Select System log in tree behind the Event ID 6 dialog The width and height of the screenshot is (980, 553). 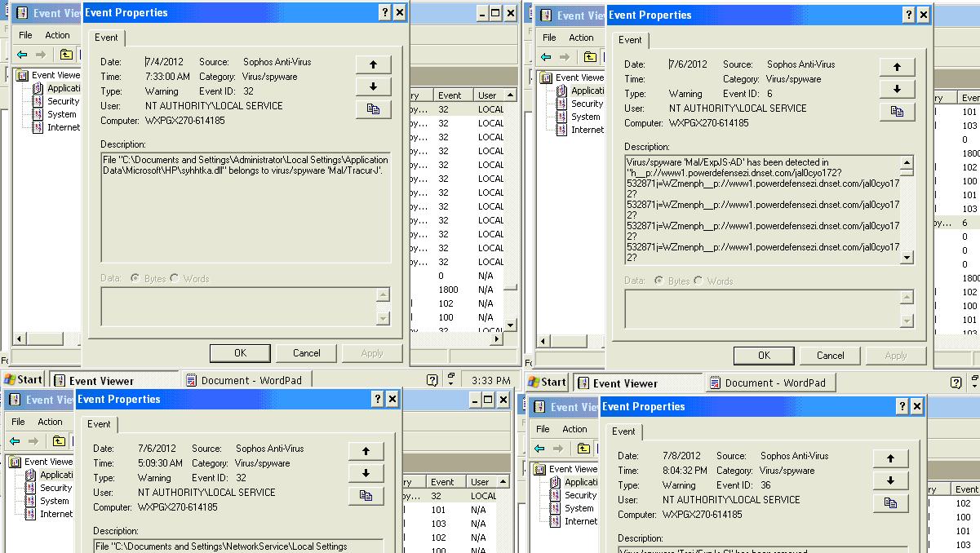[579, 117]
